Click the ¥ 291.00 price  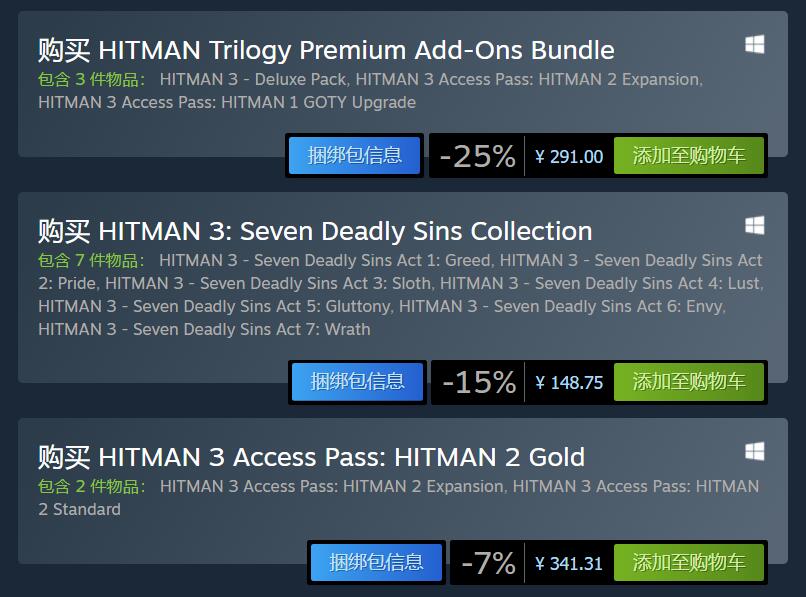[x=569, y=156]
